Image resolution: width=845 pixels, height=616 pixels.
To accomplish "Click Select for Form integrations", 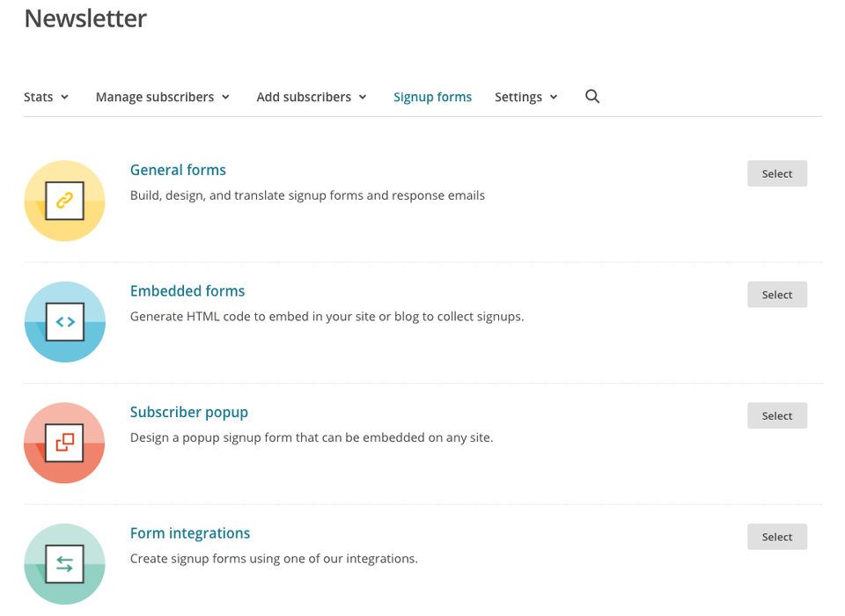I will [777, 537].
